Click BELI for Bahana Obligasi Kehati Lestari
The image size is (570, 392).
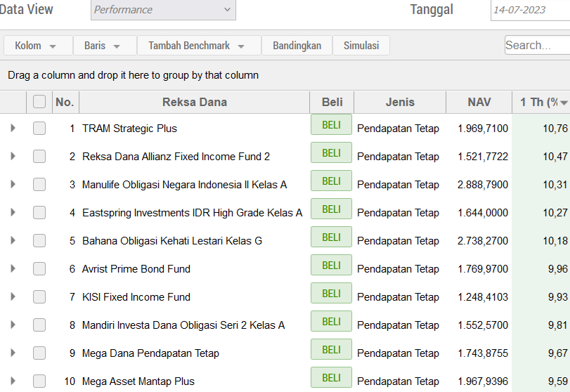(x=331, y=237)
